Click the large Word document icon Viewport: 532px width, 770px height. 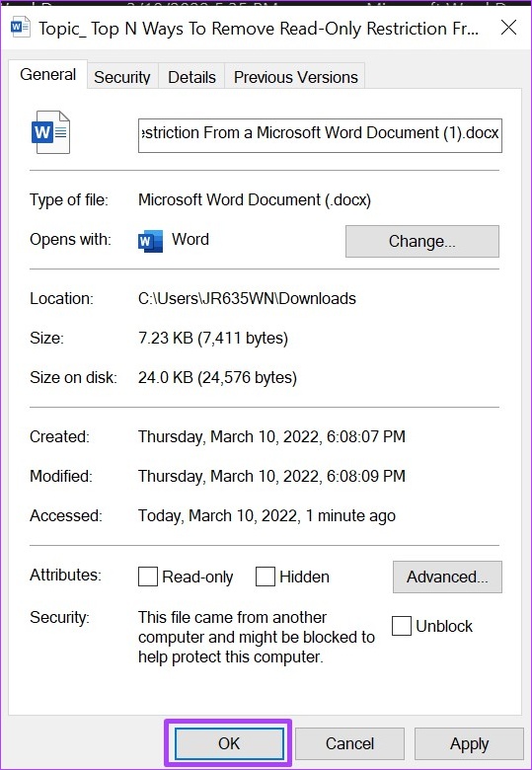[x=50, y=132]
